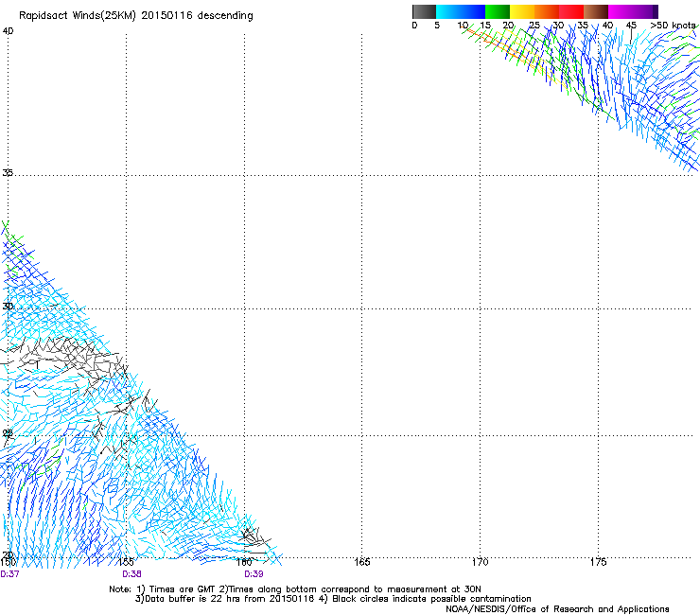Click the green 15-20 knots legend swatch

pyautogui.click(x=498, y=11)
